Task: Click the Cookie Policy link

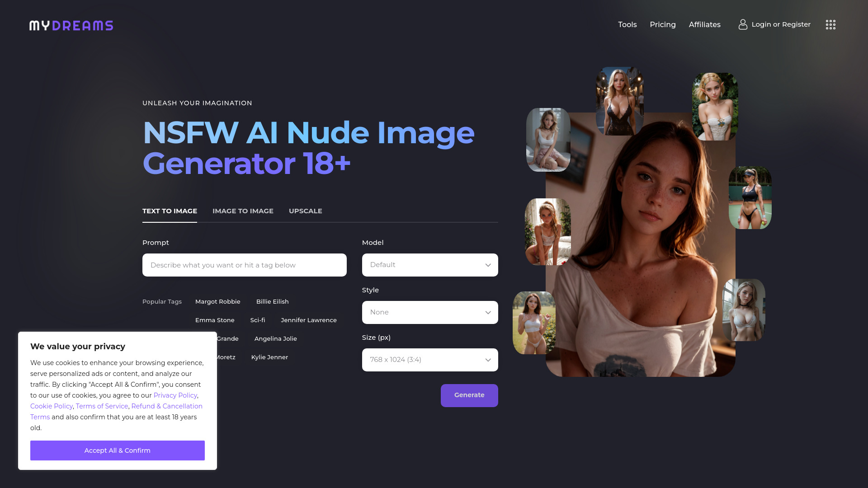Action: [x=51, y=406]
